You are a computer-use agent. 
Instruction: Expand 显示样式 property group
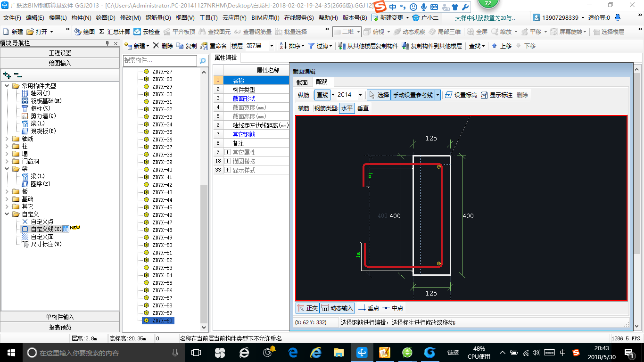click(228, 170)
